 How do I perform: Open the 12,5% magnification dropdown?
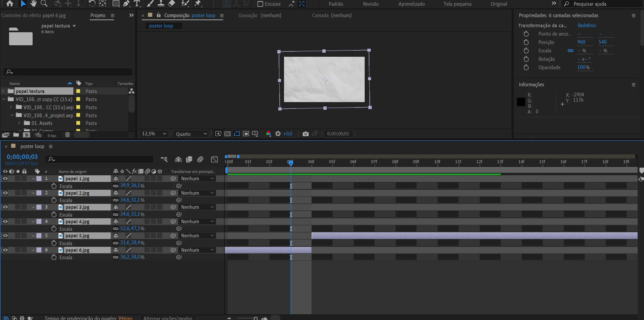point(154,134)
